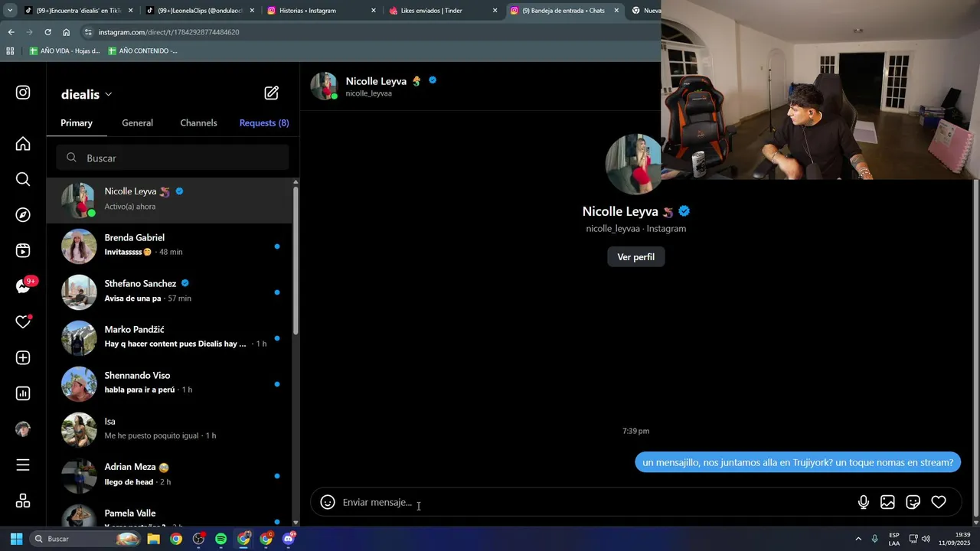The width and height of the screenshot is (980, 551).
Task: Expand the diealis account switcher
Action: [x=87, y=94]
